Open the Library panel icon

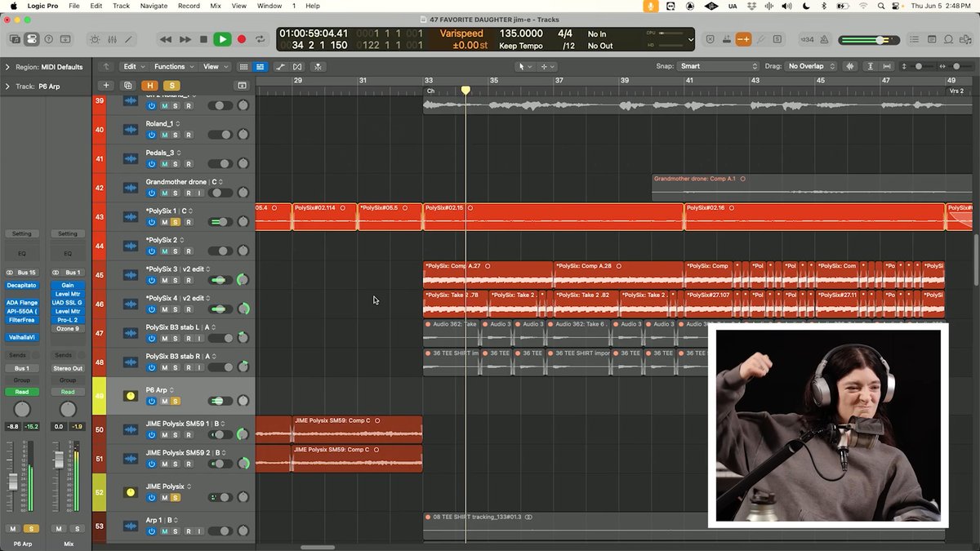[15, 38]
